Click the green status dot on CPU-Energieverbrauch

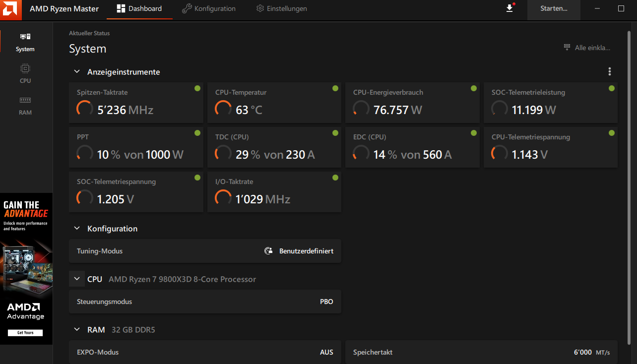tap(474, 88)
